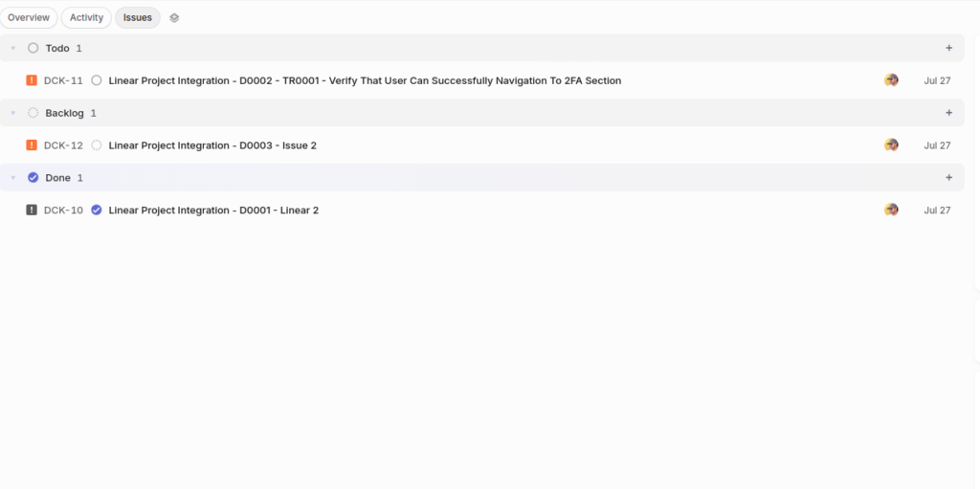This screenshot has width=980, height=489.
Task: Collapse the Todo group
Action: (13, 48)
